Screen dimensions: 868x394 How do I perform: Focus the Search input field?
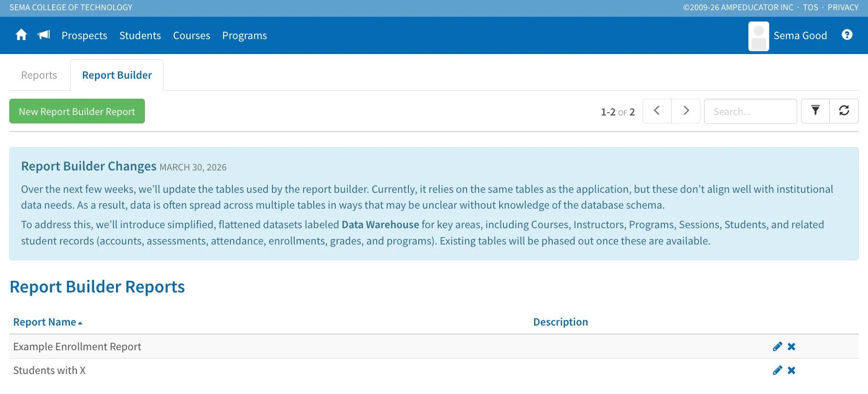[750, 111]
